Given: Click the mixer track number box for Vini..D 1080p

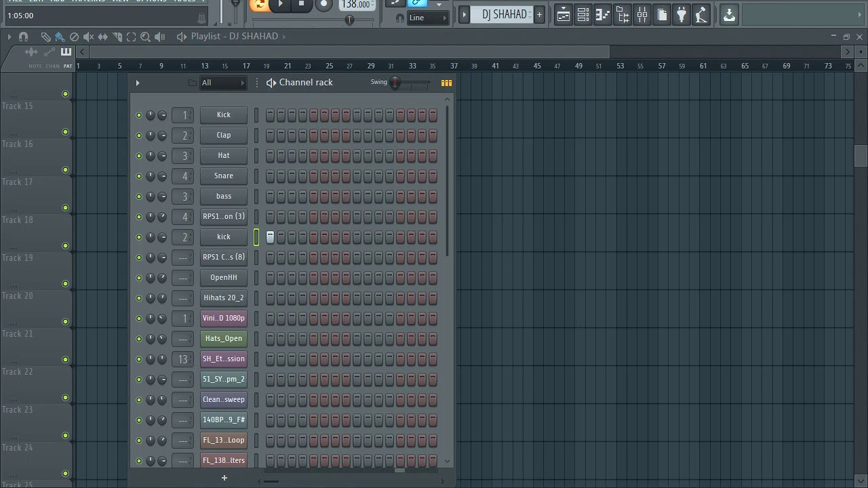Looking at the screenshot, I should [183, 319].
